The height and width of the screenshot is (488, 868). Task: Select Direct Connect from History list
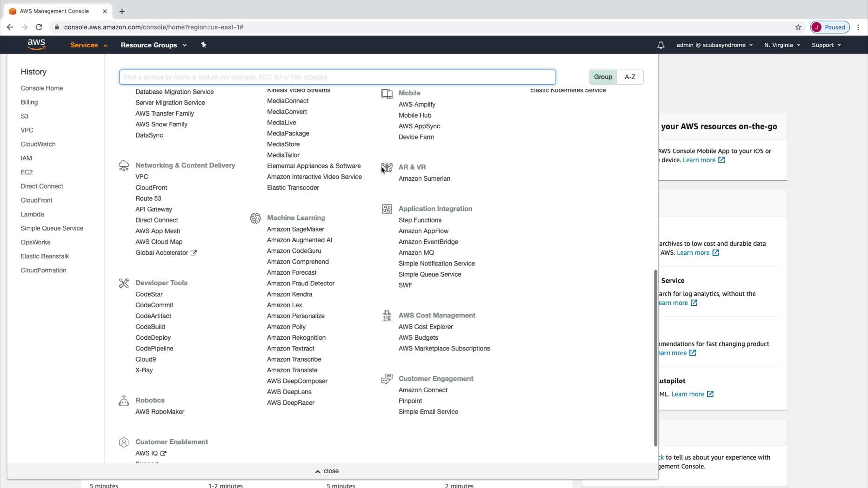pyautogui.click(x=42, y=186)
